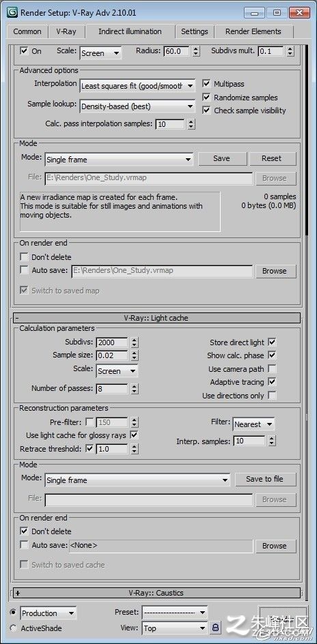Viewport: 317px width, 644px height.
Task: Select the ActiveShade radio button
Action: coord(13,628)
